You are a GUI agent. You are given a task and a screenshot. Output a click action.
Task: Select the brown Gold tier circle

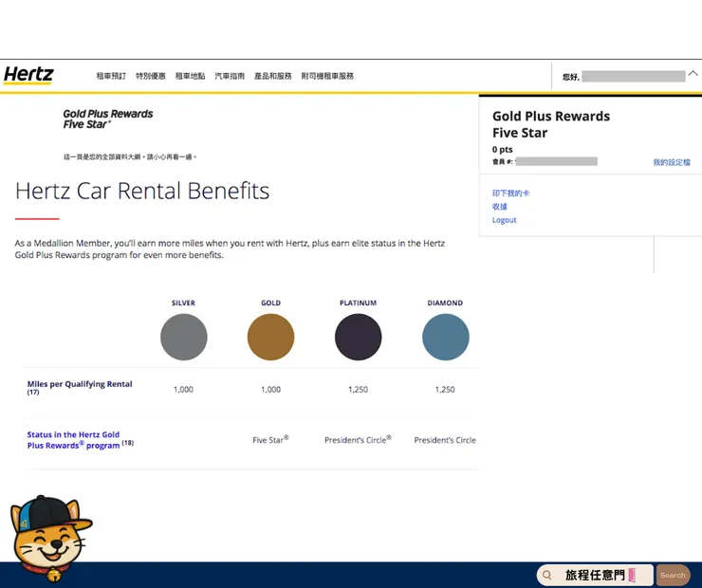click(271, 337)
